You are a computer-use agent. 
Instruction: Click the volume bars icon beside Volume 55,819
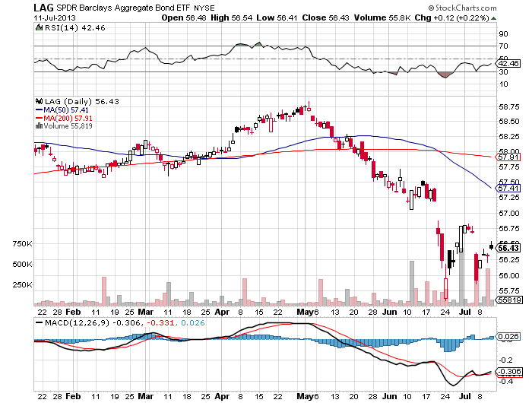coord(39,126)
